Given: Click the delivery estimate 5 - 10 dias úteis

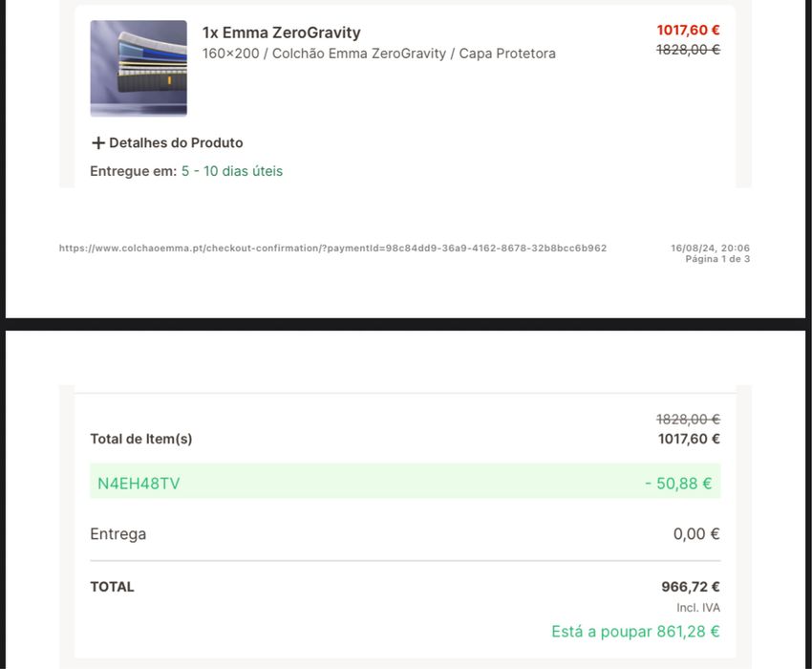Looking at the screenshot, I should 232,171.
